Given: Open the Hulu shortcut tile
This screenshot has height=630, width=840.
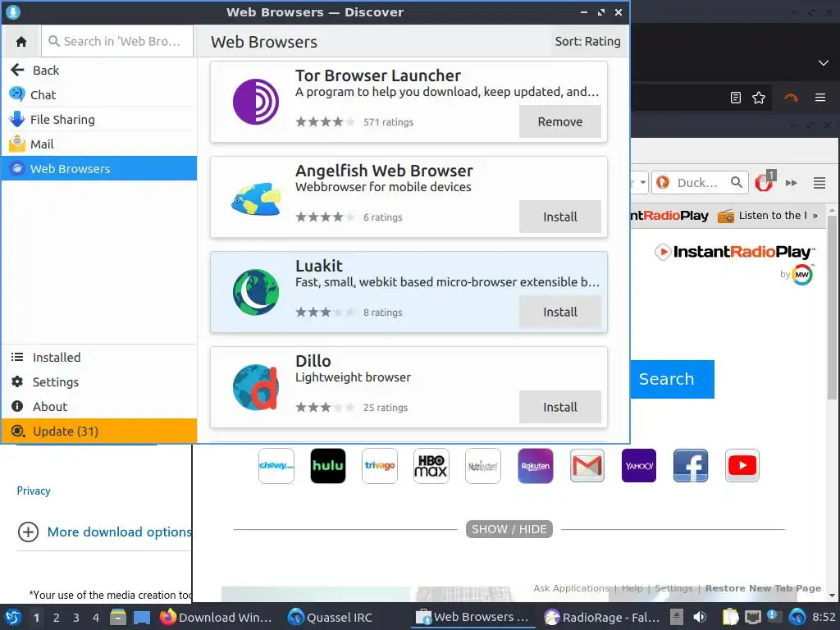Looking at the screenshot, I should tap(328, 466).
